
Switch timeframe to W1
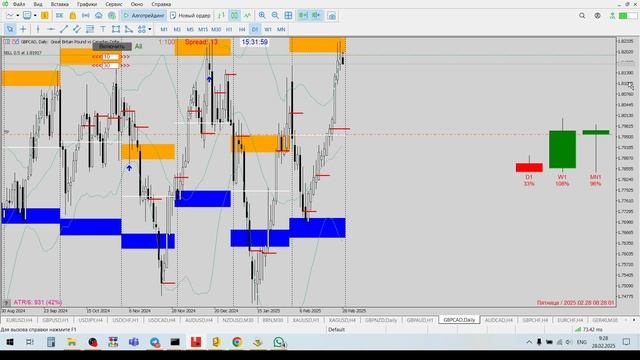click(x=268, y=29)
